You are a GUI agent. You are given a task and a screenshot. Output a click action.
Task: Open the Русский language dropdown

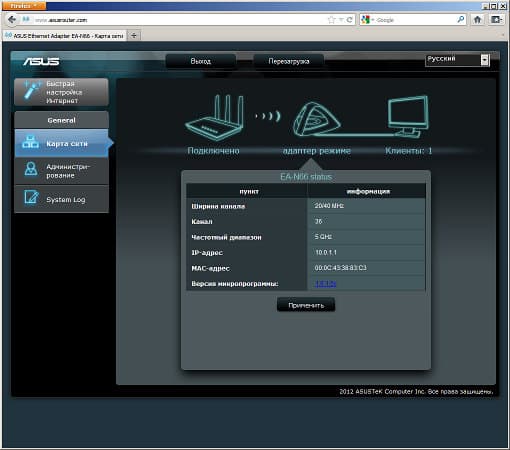click(457, 60)
